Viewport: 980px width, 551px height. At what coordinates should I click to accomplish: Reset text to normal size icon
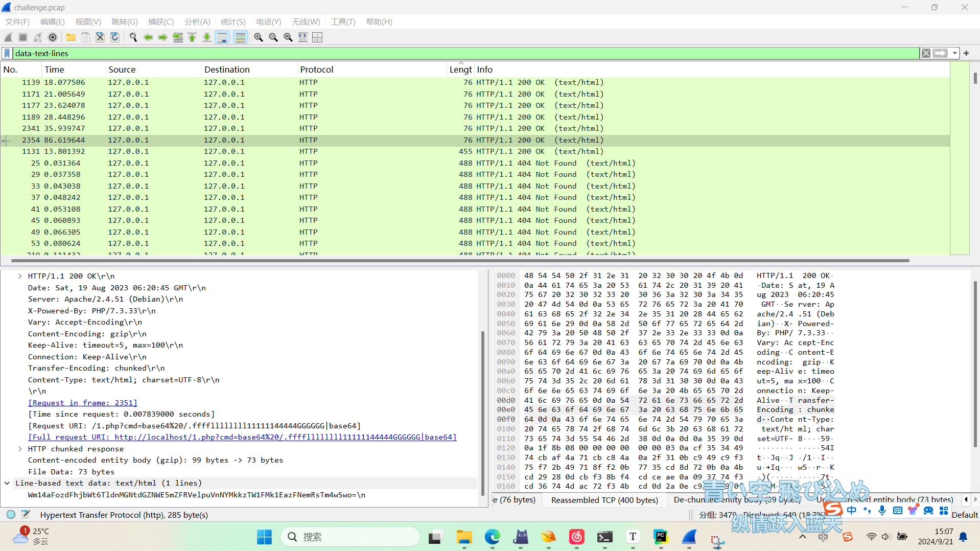pyautogui.click(x=288, y=37)
